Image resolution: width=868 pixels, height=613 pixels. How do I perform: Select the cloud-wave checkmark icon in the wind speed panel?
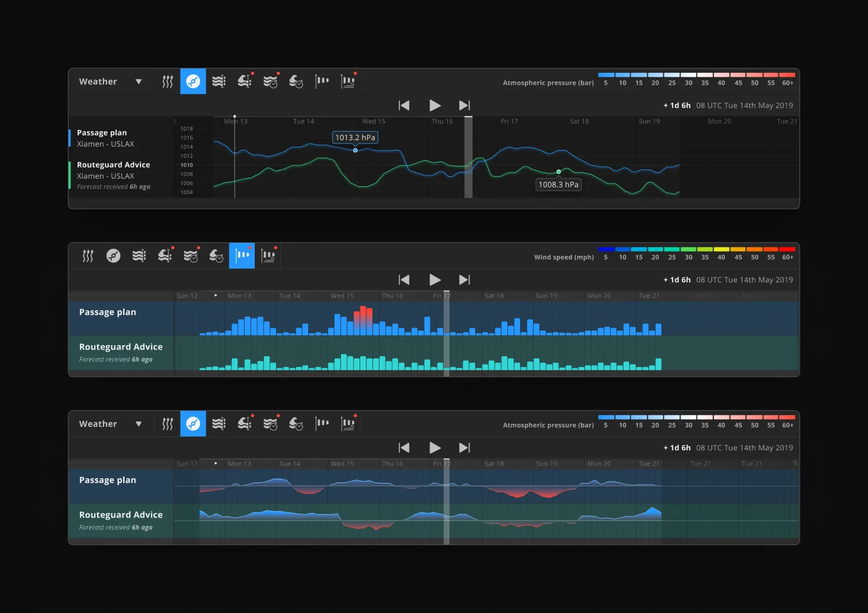coord(216,256)
